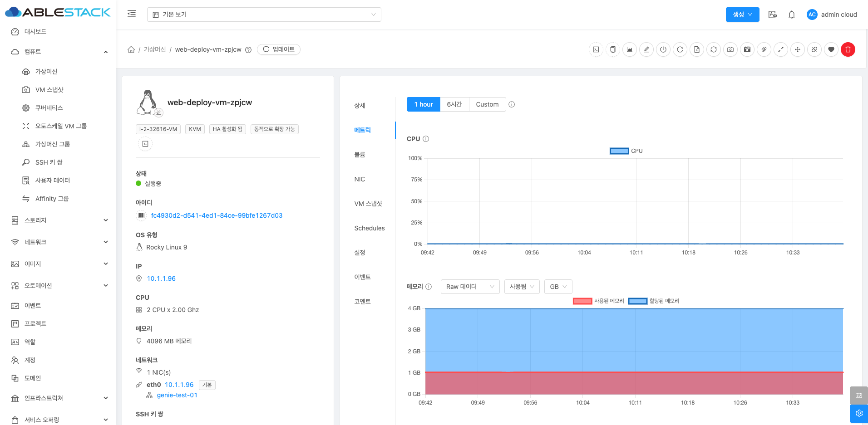Expand the 스토리지 sidebar menu
The width and height of the screenshot is (868, 425).
tap(59, 220)
